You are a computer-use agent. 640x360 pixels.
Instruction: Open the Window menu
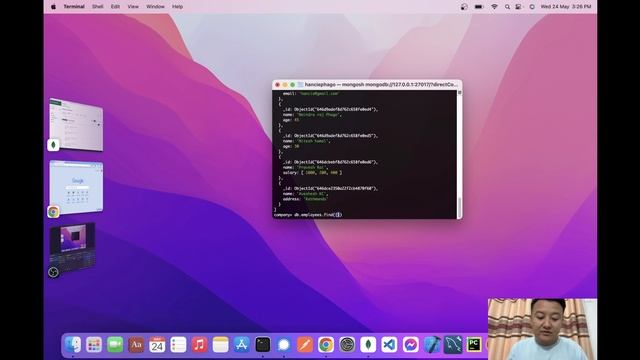click(155, 7)
